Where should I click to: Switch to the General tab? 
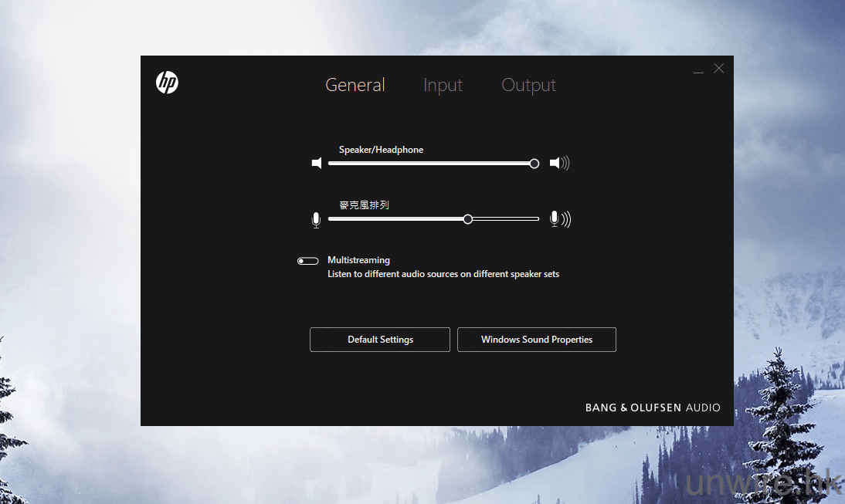(355, 85)
